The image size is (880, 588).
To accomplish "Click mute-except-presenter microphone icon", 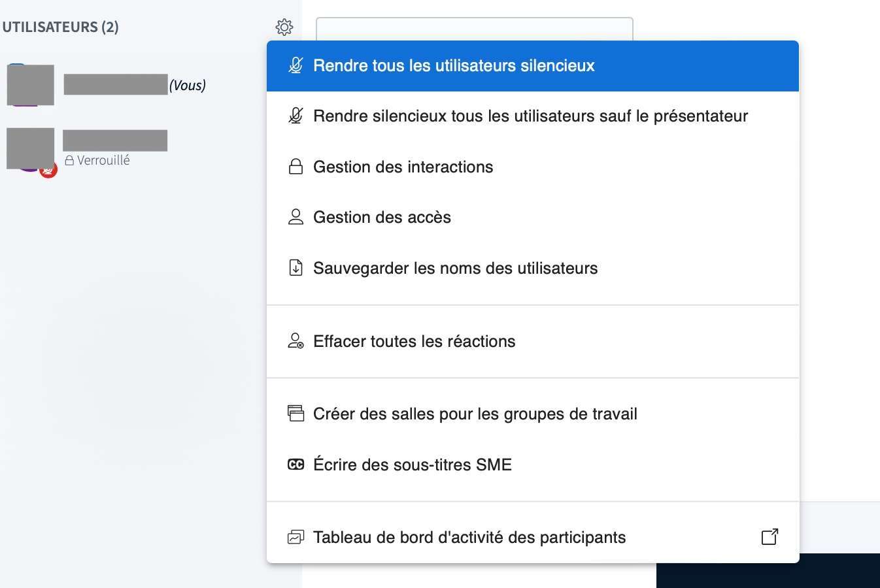I will point(296,116).
